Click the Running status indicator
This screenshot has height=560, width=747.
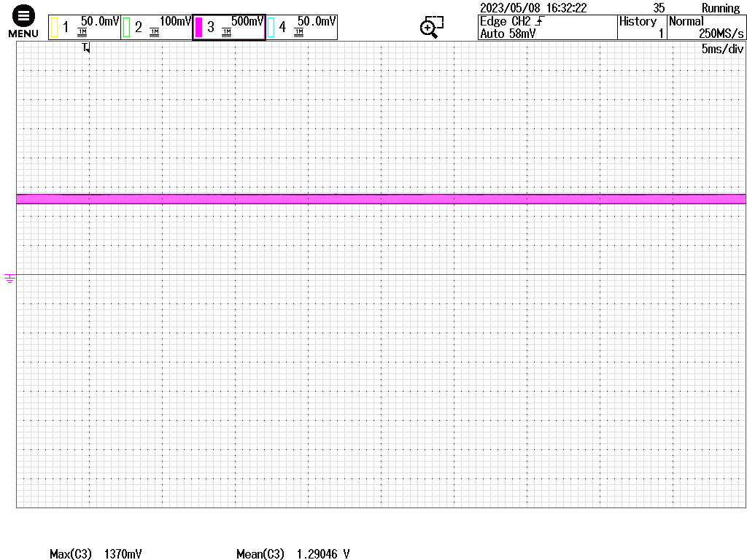(x=720, y=8)
